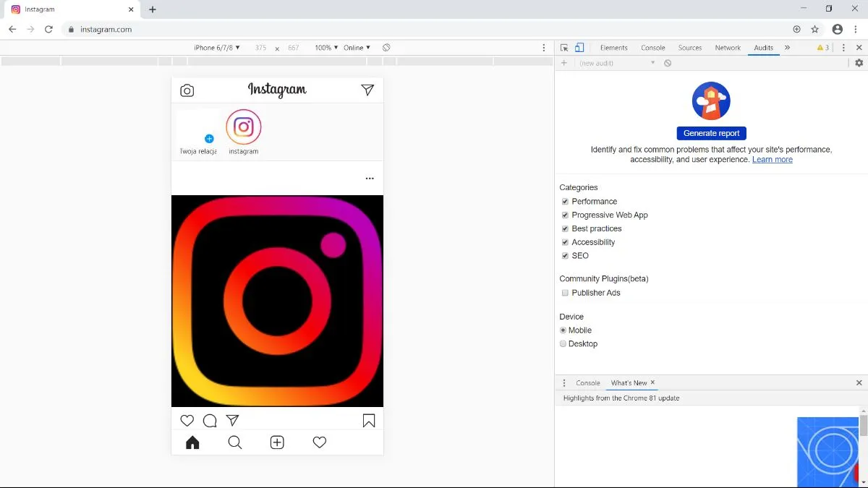Uncheck the Best practices category

click(565, 228)
